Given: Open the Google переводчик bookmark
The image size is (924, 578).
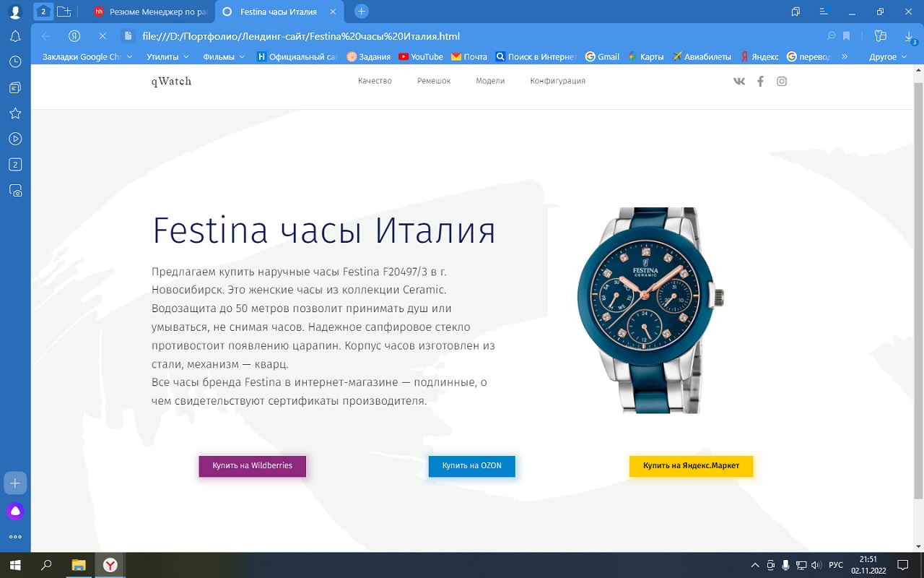Looking at the screenshot, I should click(x=808, y=56).
